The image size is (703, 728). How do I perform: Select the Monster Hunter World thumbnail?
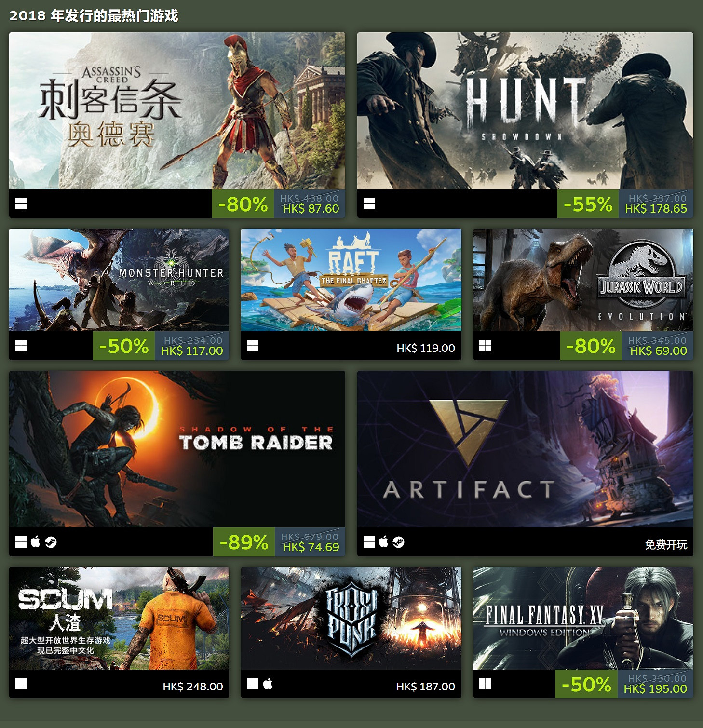pos(119,280)
